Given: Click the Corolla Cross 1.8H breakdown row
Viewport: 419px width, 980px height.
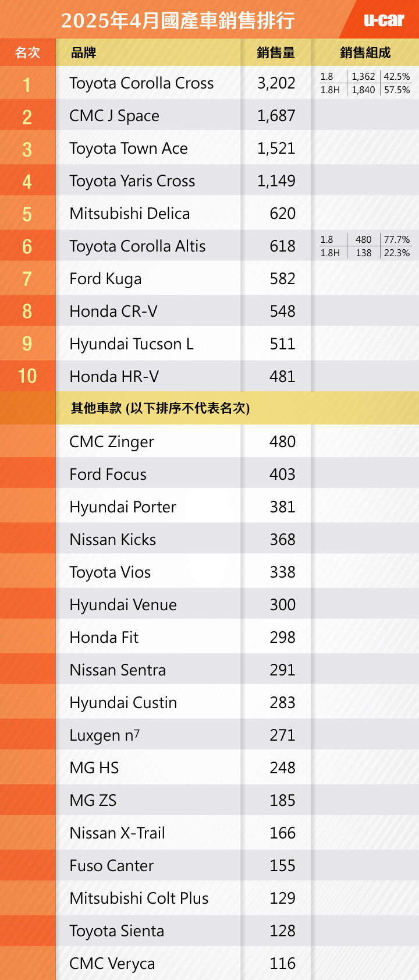Looking at the screenshot, I should click(365, 90).
